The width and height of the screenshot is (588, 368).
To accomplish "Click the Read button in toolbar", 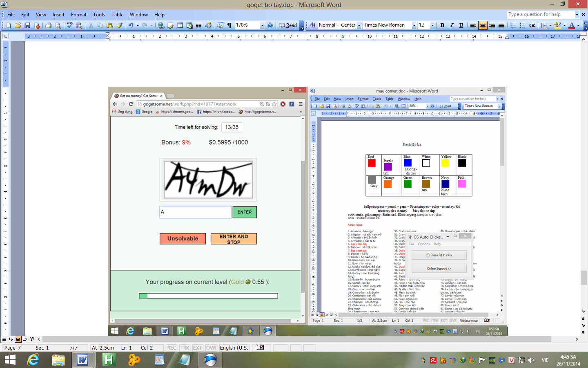I will pos(288,25).
